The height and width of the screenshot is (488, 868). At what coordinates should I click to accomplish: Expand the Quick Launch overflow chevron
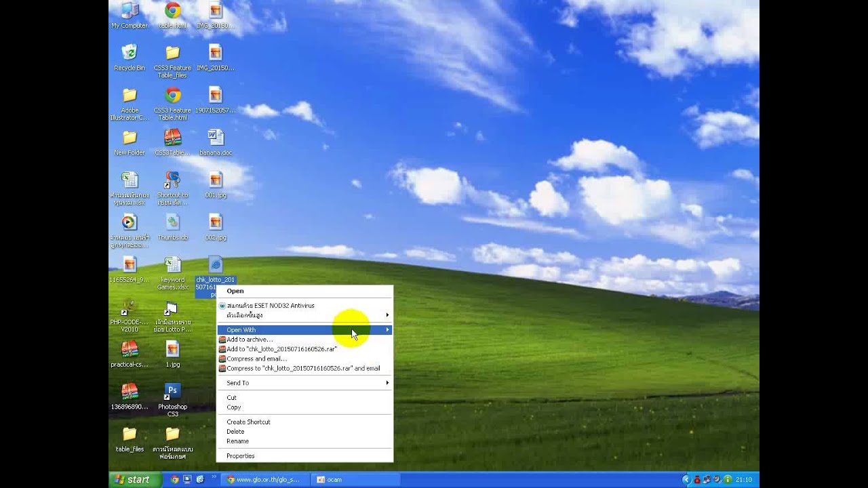coord(214,477)
